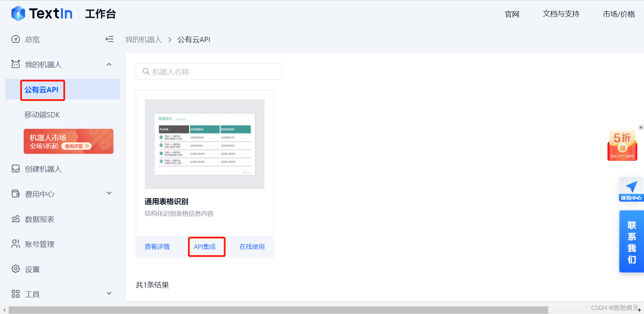Click the TextIn logo in top bar
This screenshot has width=644, height=314.
pos(42,13)
